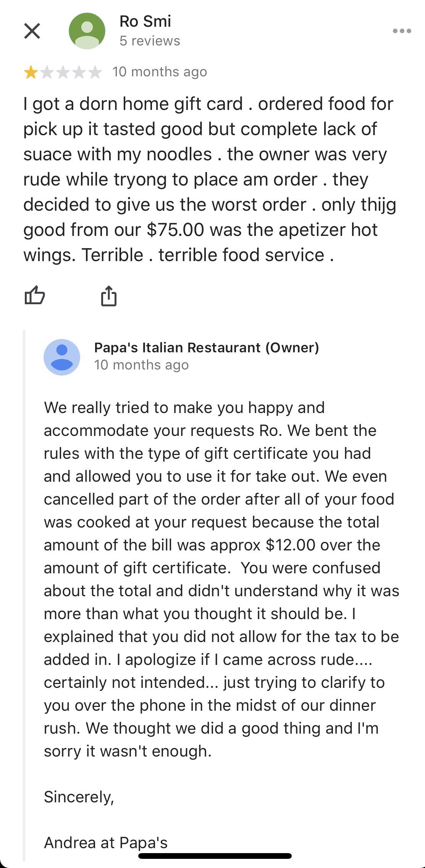Viewport: 425px width, 868px height.
Task: View Ro Smi's "5 reviews" count
Action: (x=150, y=41)
